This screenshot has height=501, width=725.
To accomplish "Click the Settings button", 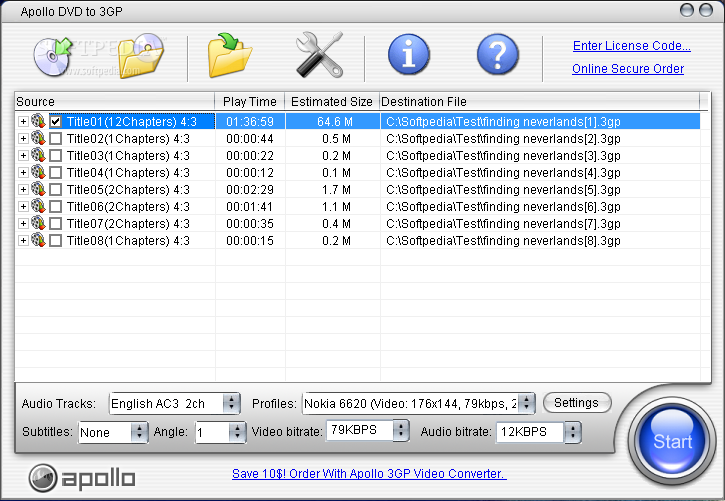I will (x=577, y=403).
